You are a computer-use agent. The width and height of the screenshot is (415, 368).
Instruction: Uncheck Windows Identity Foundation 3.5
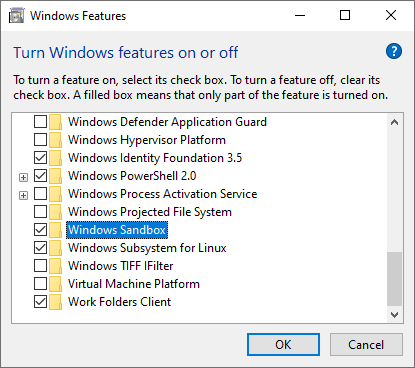40,158
